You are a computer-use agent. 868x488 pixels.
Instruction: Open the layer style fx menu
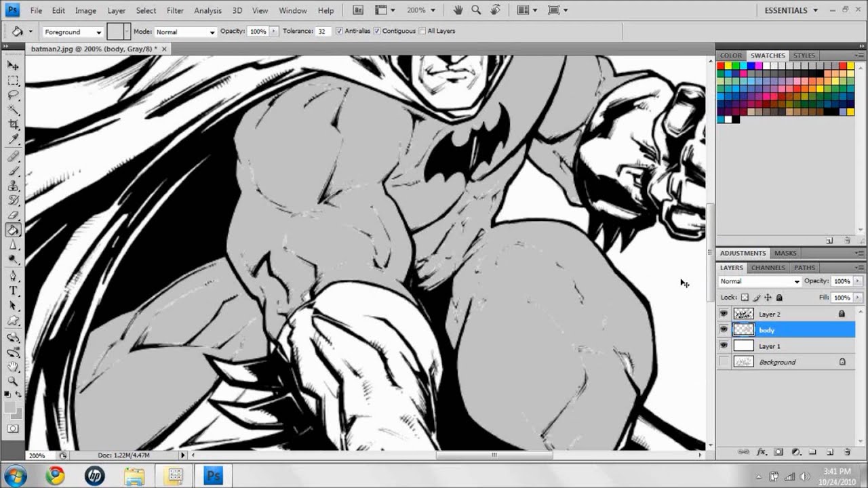[x=761, y=452]
